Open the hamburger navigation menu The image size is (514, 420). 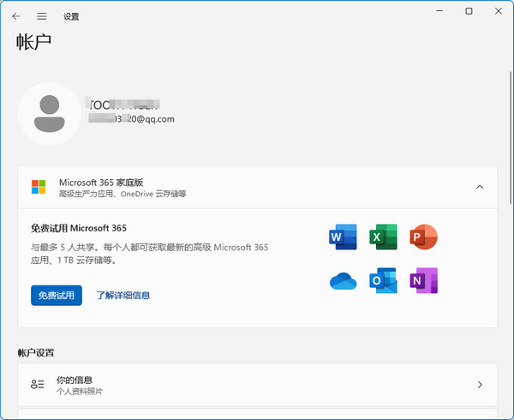42,16
